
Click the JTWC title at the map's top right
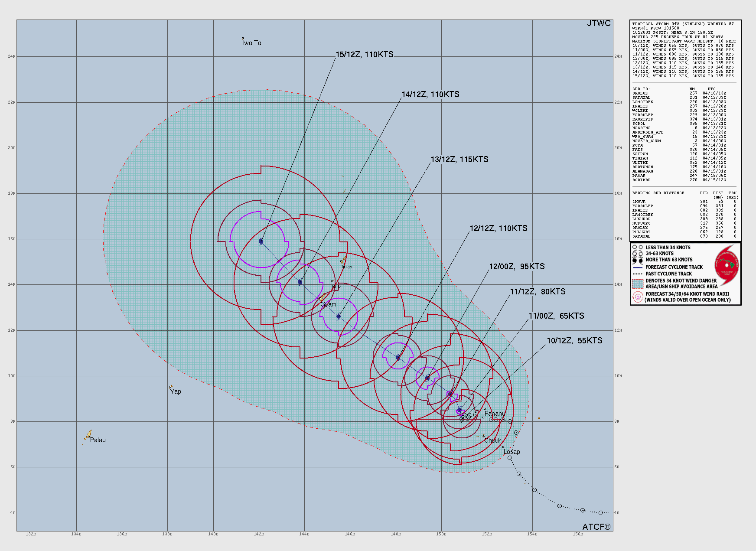point(599,23)
